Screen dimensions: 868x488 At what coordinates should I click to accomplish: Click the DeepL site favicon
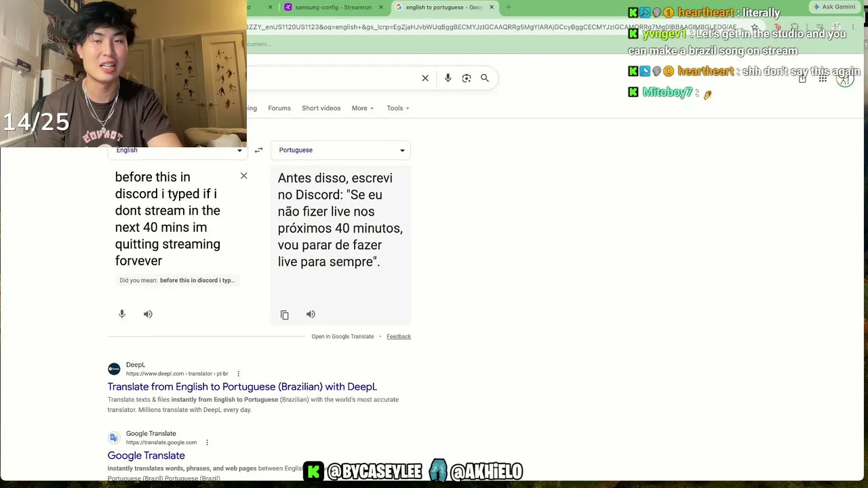(x=114, y=369)
